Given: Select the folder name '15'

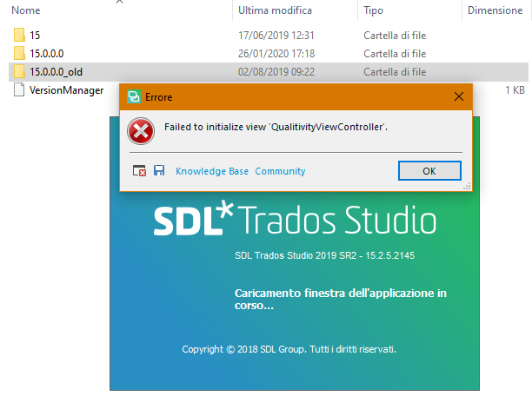Looking at the screenshot, I should point(35,36).
